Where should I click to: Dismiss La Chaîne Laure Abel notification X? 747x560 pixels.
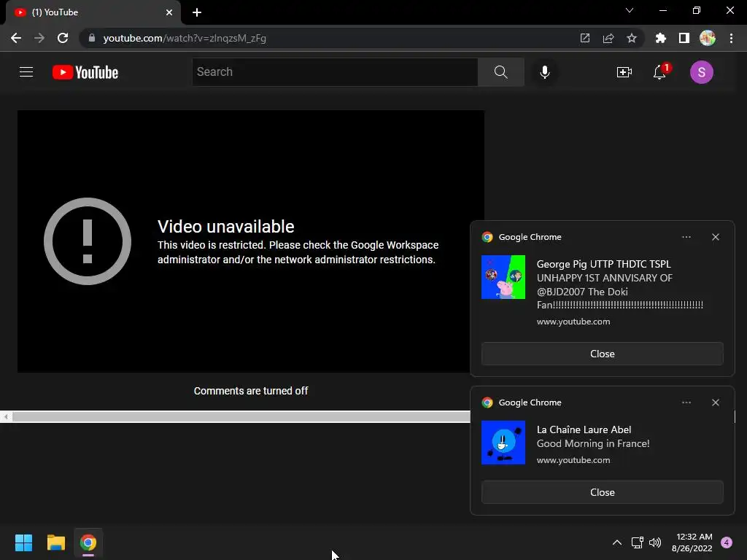716,402
